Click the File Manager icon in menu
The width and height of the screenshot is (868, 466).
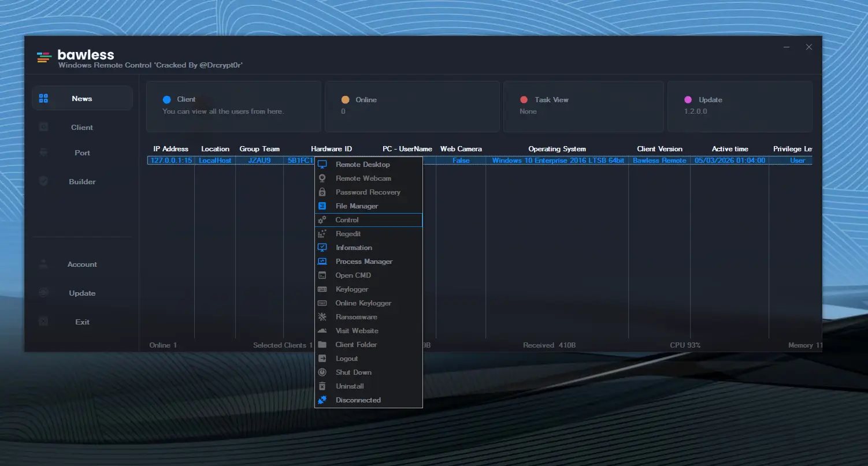[x=322, y=206]
